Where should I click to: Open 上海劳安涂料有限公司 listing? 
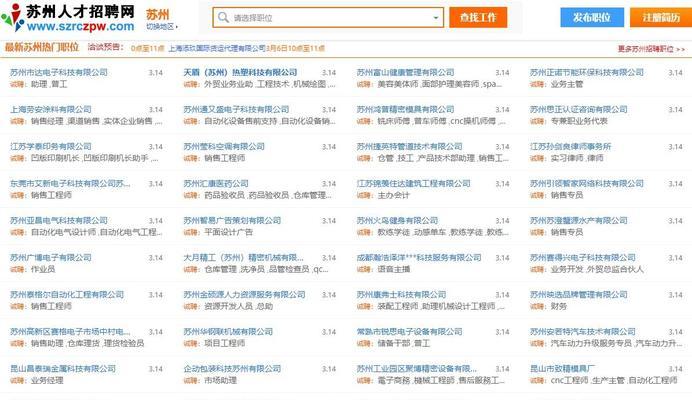pyautogui.click(x=51, y=109)
